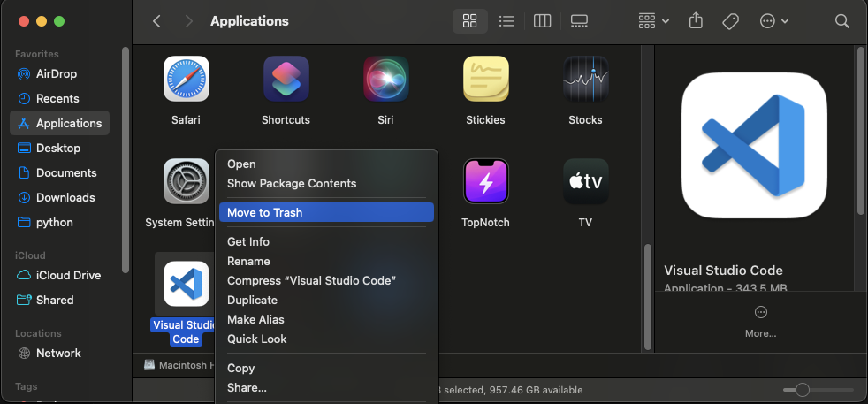
Task: Click the sidebar scrollbar
Action: 126,161
